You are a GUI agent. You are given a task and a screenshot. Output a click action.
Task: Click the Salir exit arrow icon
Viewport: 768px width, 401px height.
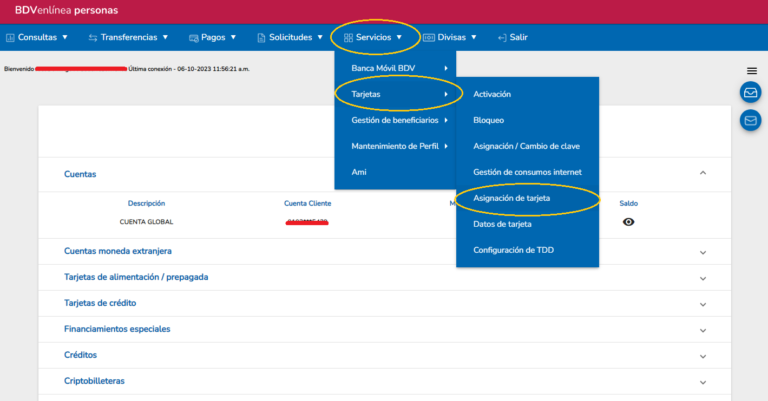pos(502,38)
